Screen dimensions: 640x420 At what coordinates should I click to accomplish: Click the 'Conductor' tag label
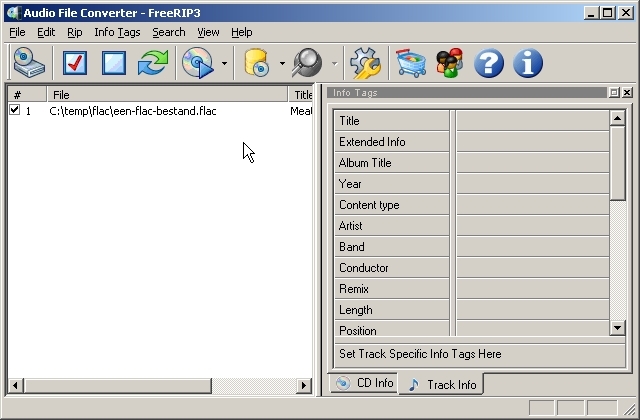point(364,268)
